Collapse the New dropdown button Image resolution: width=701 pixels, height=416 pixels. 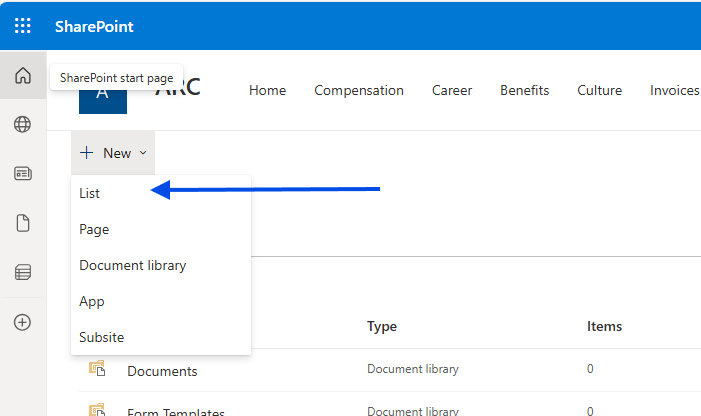tap(114, 153)
